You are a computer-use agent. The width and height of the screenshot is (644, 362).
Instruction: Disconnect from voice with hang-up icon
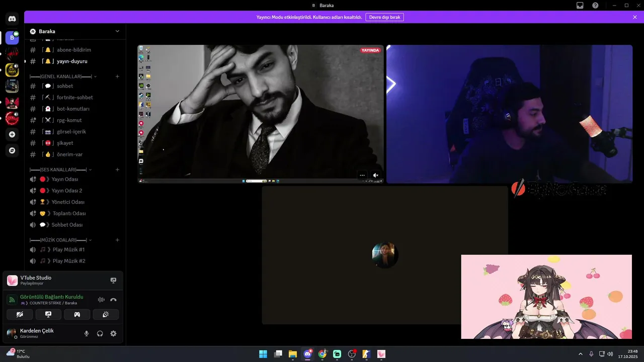pos(113,300)
